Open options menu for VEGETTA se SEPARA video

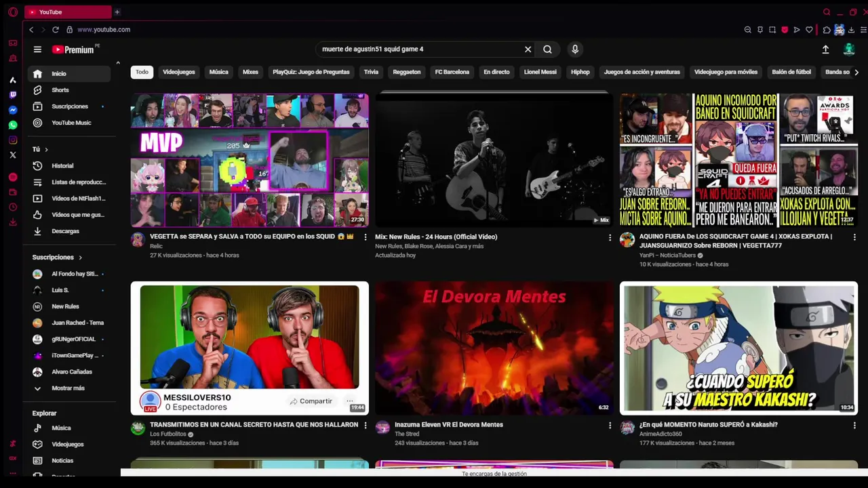pyautogui.click(x=366, y=237)
